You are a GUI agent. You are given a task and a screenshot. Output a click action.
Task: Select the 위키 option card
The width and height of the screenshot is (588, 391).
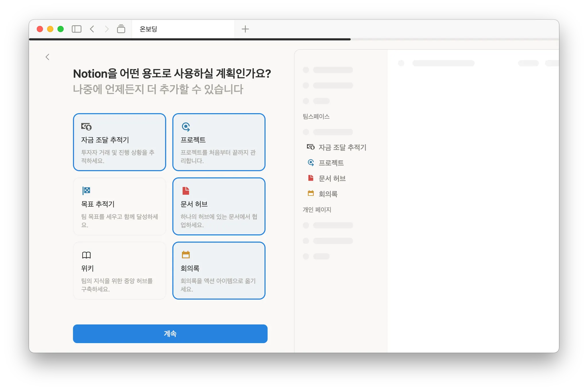click(119, 271)
